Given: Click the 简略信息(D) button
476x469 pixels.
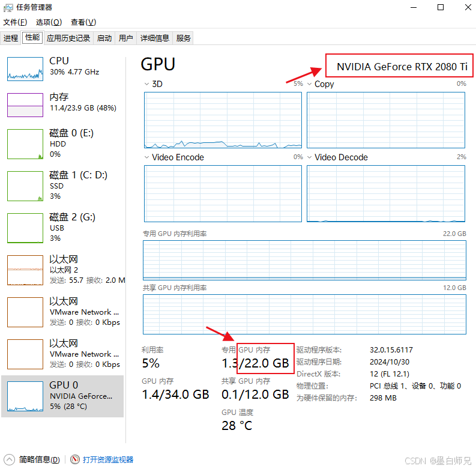Looking at the screenshot, I should (x=39, y=459).
